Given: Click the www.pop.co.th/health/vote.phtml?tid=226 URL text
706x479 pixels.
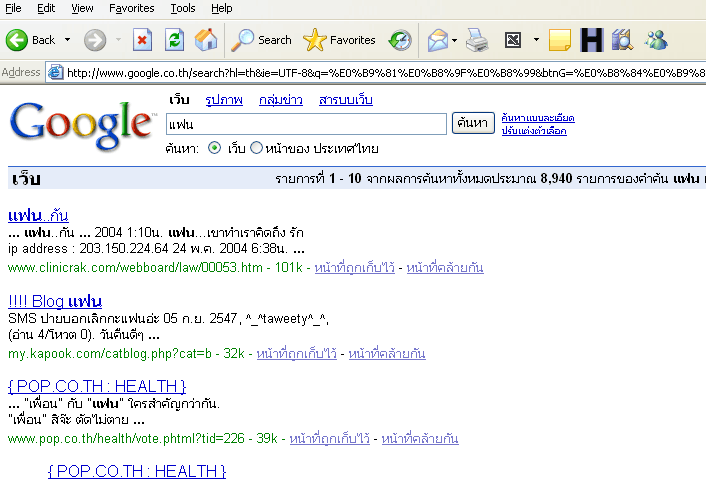Looking at the screenshot, I should 126,438.
